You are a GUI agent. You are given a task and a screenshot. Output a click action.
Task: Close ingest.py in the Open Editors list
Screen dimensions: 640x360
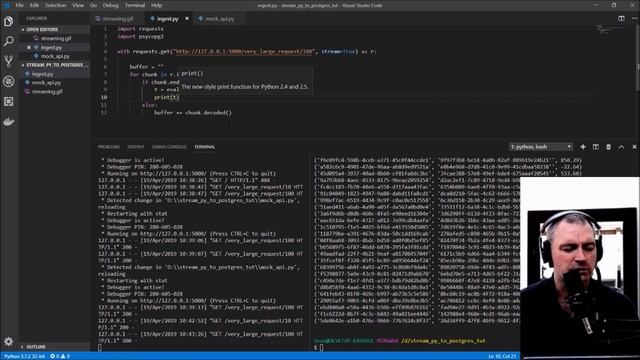(29, 47)
